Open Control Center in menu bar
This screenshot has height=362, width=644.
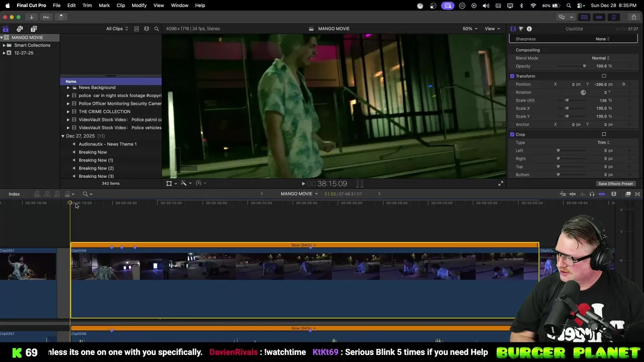[x=580, y=6]
